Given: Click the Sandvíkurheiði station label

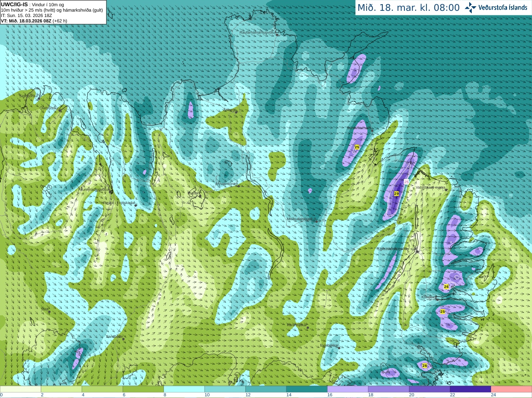Looking at the screenshot, I should 360,128.
